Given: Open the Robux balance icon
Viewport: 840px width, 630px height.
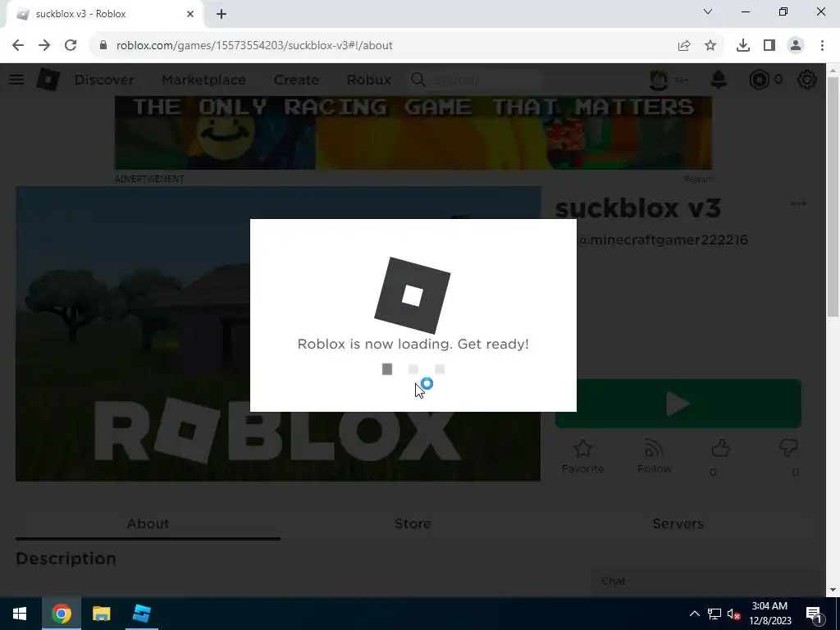Looking at the screenshot, I should point(760,80).
